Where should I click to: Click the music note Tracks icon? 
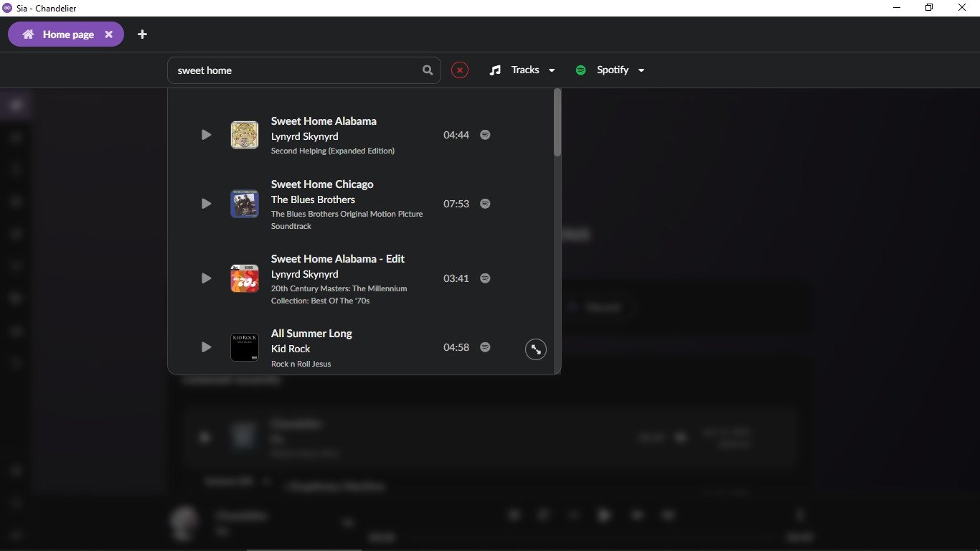point(495,70)
